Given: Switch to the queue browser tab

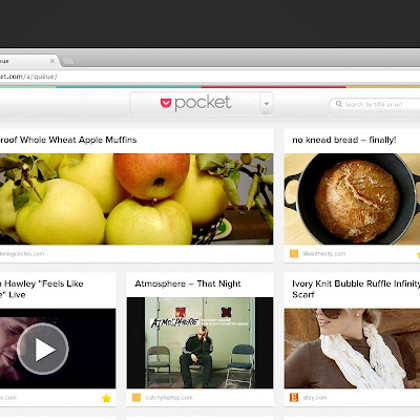Looking at the screenshot, I should tap(28, 61).
